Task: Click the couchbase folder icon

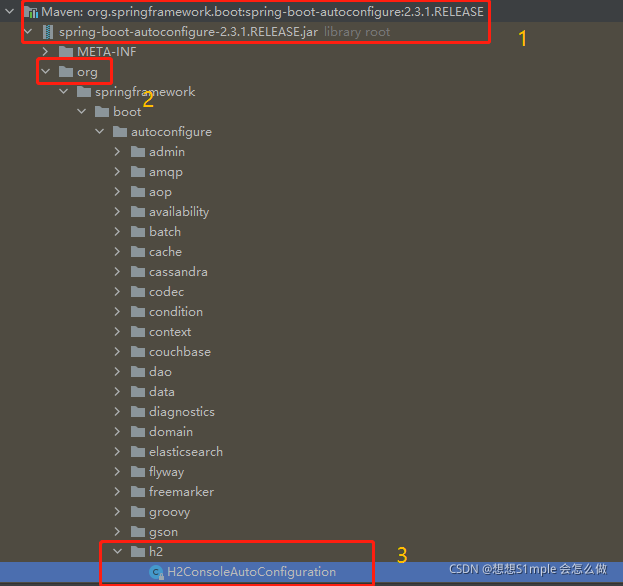Action: [138, 352]
